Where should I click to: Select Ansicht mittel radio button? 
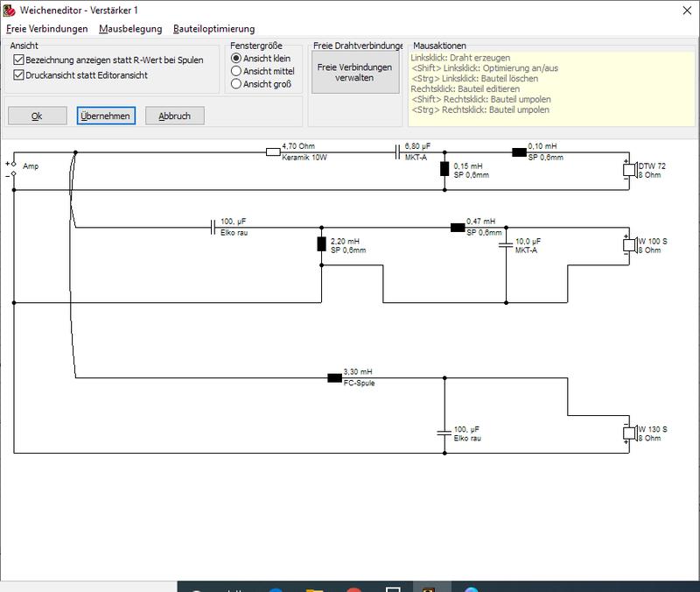point(236,71)
